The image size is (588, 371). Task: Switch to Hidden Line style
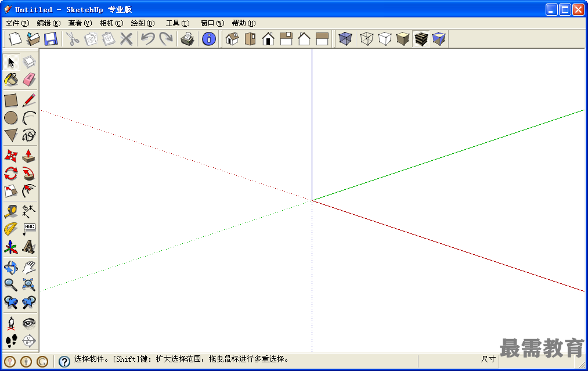[x=385, y=39]
